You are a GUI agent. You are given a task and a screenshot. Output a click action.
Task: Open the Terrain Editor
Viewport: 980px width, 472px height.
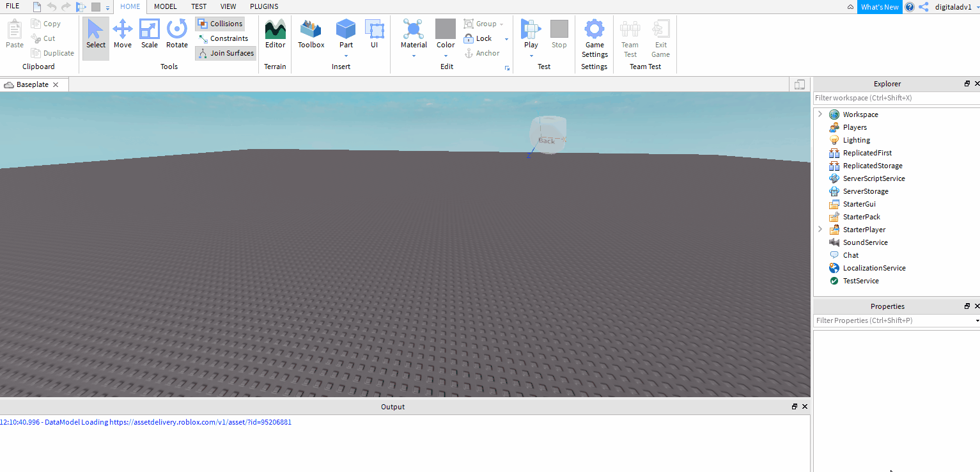(x=275, y=35)
